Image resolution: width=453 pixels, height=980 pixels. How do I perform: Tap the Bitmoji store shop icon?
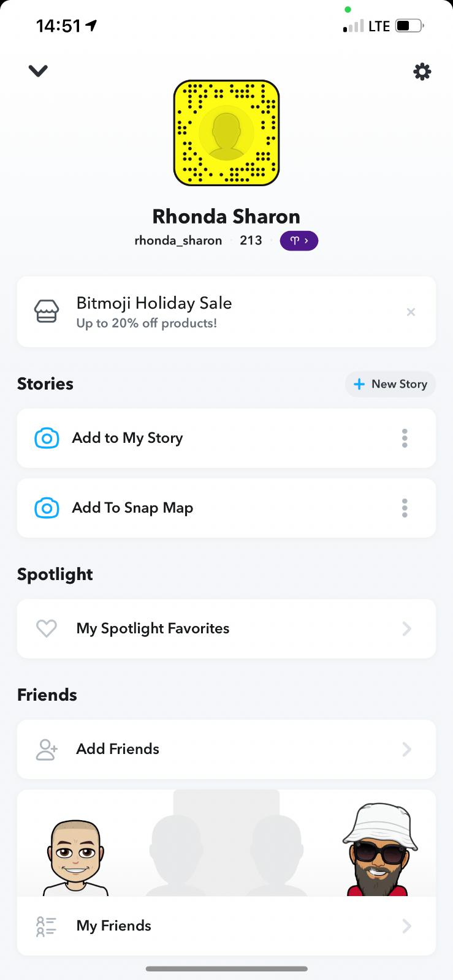tap(47, 312)
